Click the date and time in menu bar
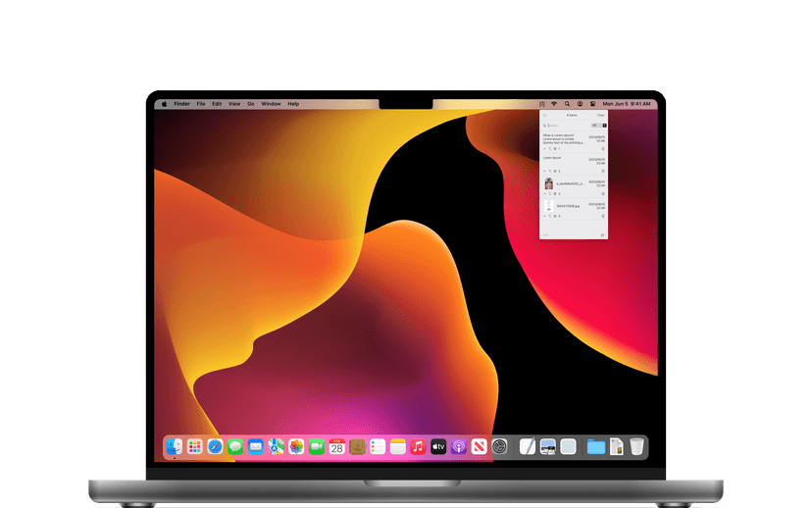The image size is (812, 508). (x=627, y=104)
